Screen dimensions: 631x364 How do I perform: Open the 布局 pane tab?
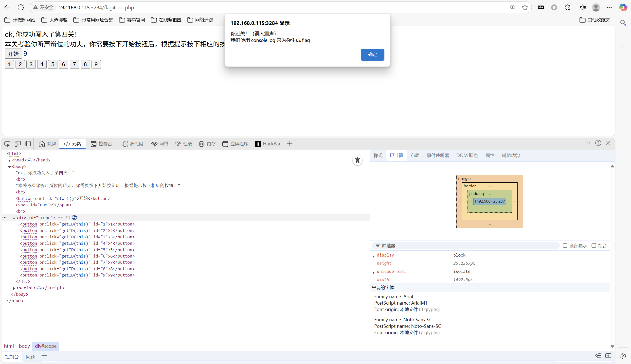pos(415,156)
